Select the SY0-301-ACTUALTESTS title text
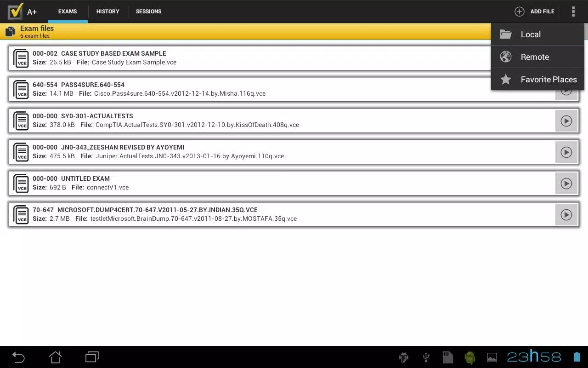The height and width of the screenshot is (368, 588). coord(97,116)
